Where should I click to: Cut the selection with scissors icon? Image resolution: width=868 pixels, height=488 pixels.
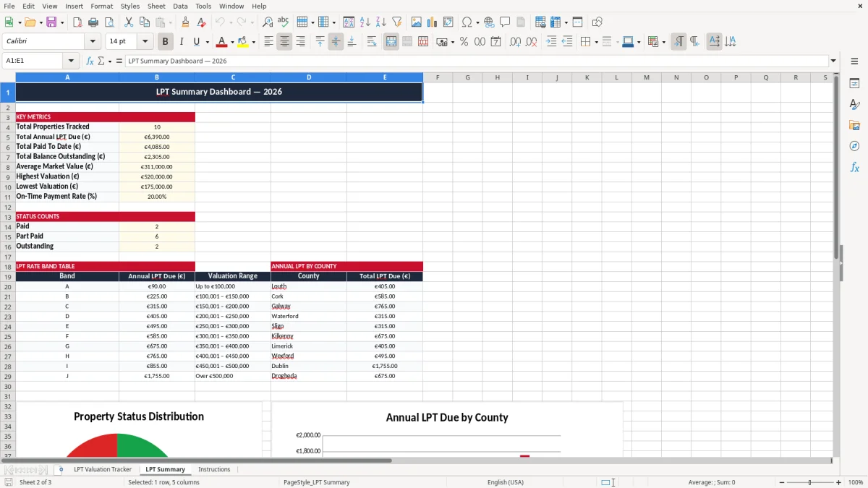[x=129, y=22]
